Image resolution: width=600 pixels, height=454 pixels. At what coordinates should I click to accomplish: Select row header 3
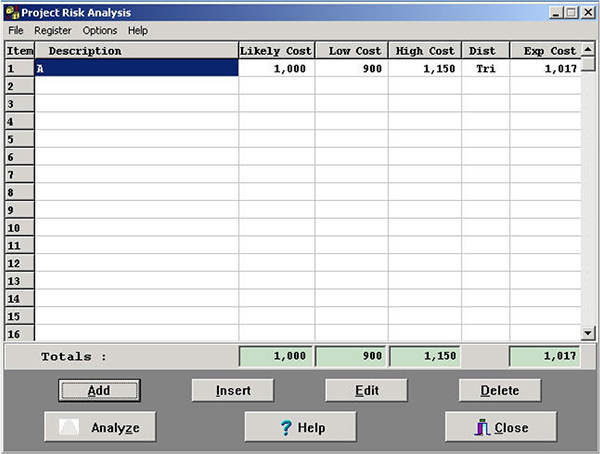pos(20,104)
